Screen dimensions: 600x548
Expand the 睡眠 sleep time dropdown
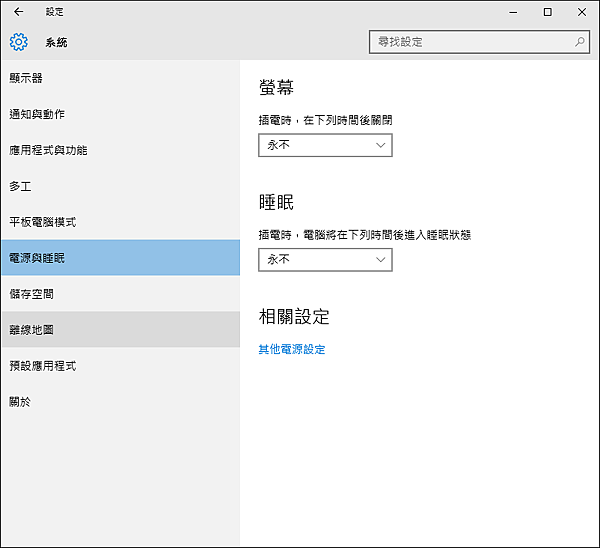coord(325,260)
